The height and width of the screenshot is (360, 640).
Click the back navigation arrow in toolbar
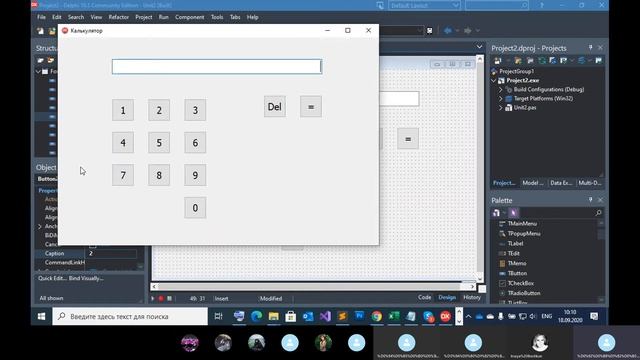(448, 31)
